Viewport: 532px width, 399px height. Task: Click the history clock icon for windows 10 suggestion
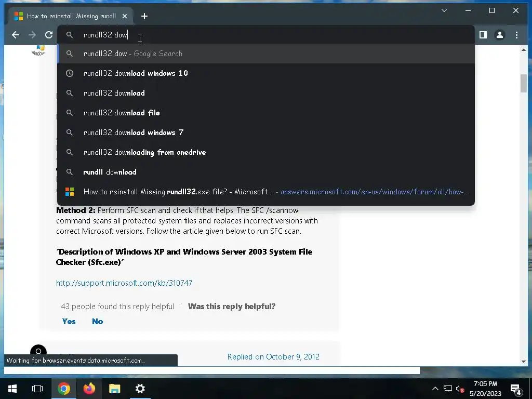(x=70, y=73)
